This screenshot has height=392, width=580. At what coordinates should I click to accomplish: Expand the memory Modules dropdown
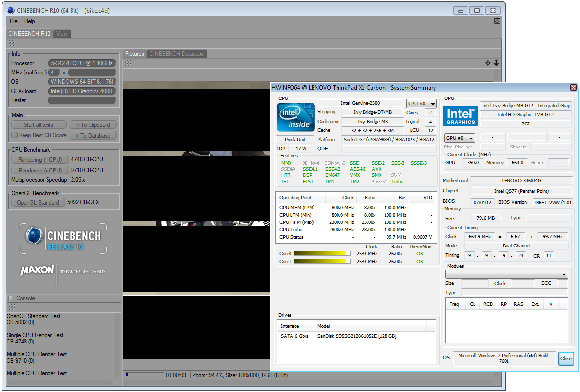(x=507, y=274)
